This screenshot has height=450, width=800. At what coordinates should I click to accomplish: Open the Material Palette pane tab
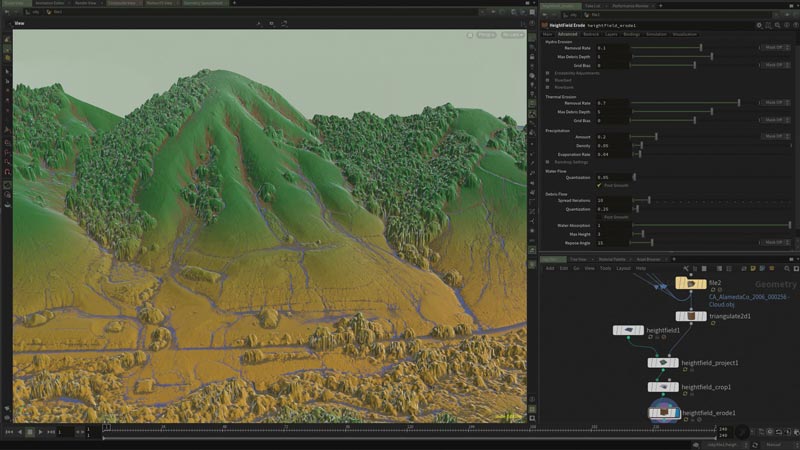(x=612, y=259)
